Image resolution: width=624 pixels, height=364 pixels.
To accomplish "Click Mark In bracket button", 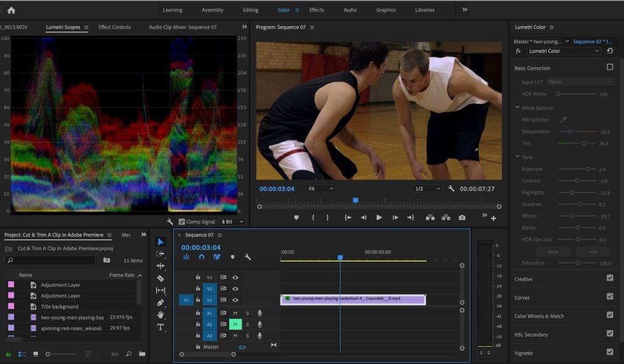I will (x=313, y=217).
